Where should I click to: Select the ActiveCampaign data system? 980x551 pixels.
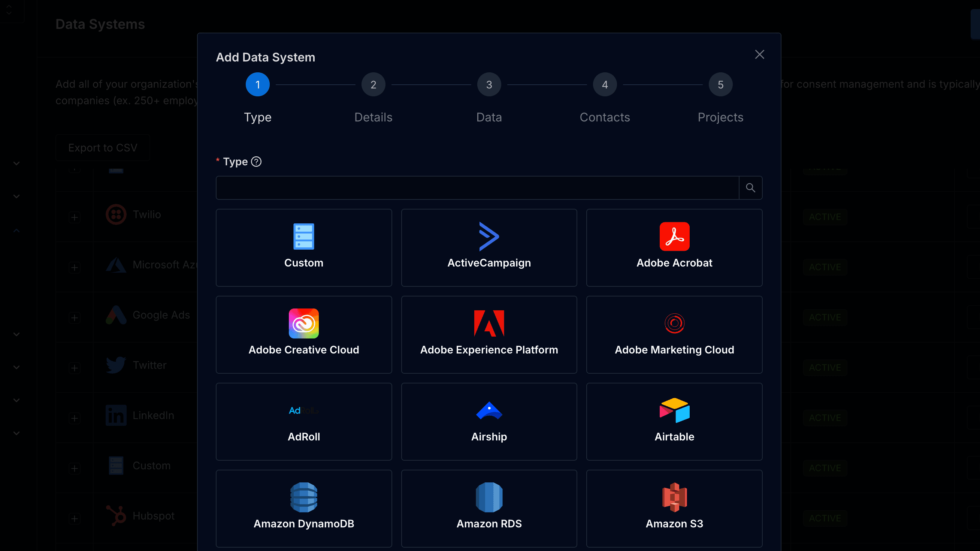489,247
